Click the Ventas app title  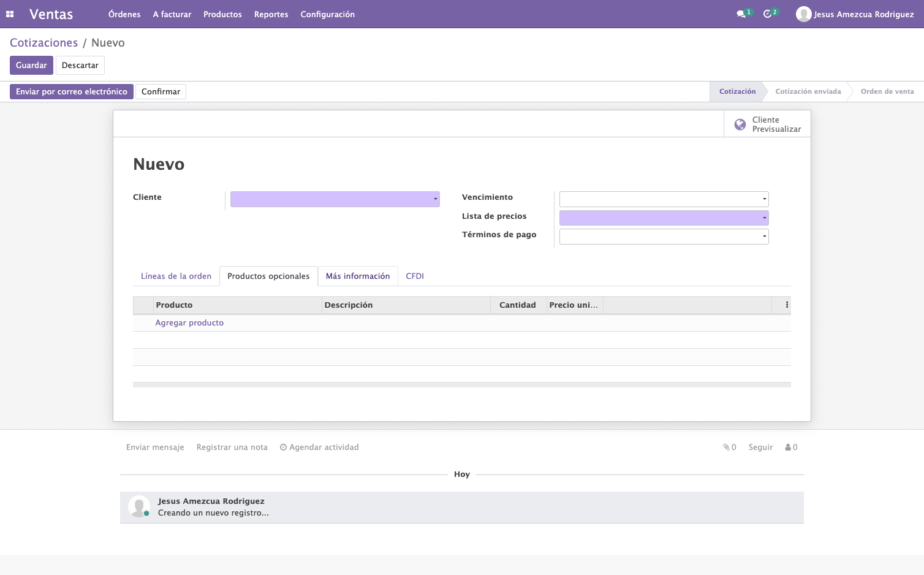(51, 14)
